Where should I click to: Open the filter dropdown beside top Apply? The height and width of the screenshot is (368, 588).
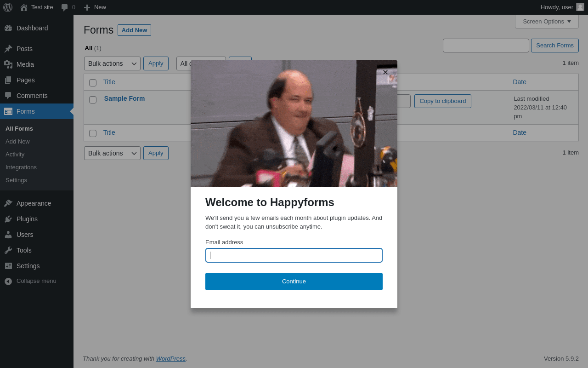pos(201,63)
